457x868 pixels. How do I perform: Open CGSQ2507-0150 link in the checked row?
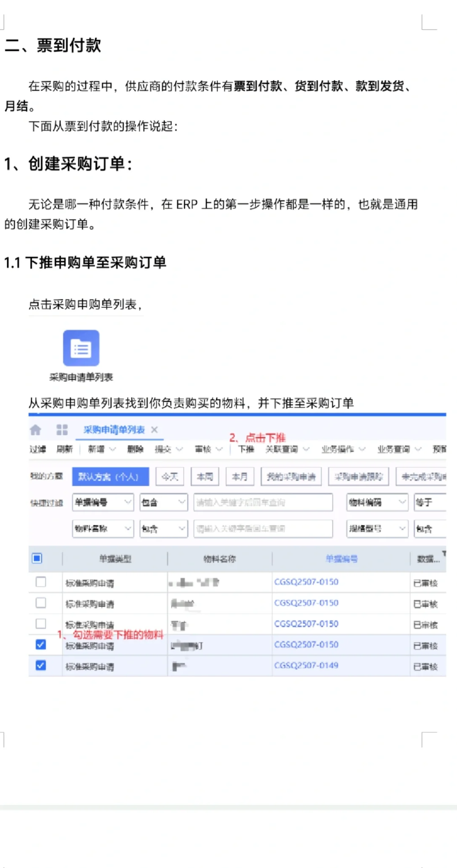pos(306,645)
